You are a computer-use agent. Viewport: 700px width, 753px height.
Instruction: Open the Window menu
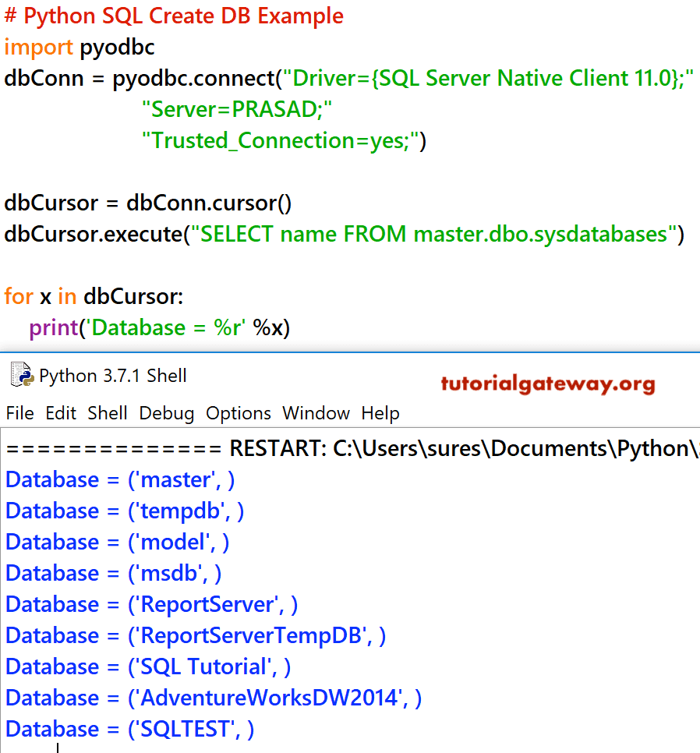(316, 413)
